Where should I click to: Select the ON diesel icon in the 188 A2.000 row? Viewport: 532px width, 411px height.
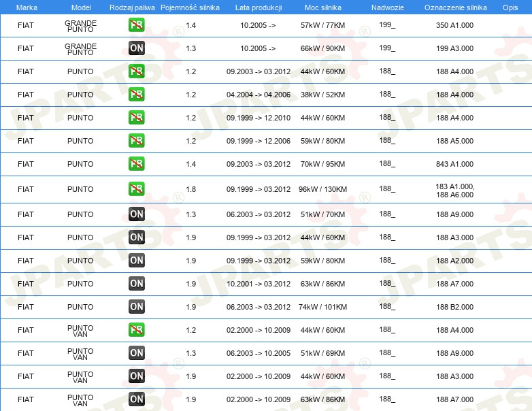coord(136,260)
